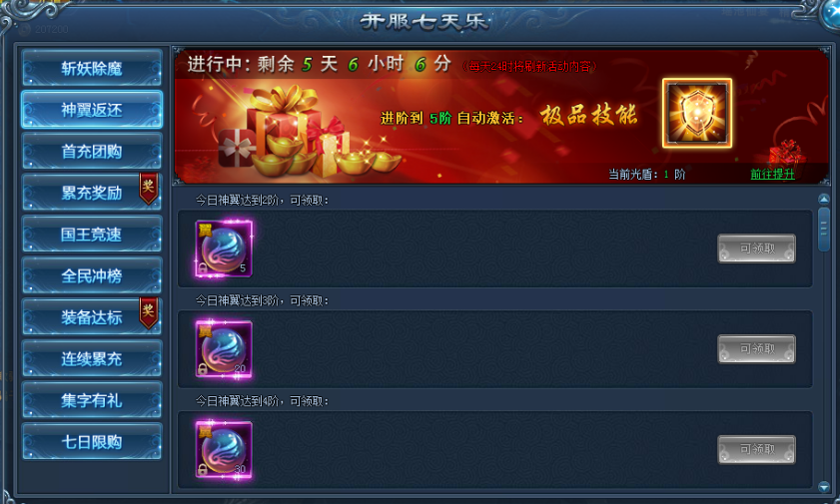Click the red 奖 badge on 装备达标
The height and width of the screenshot is (504, 840).
(x=149, y=312)
